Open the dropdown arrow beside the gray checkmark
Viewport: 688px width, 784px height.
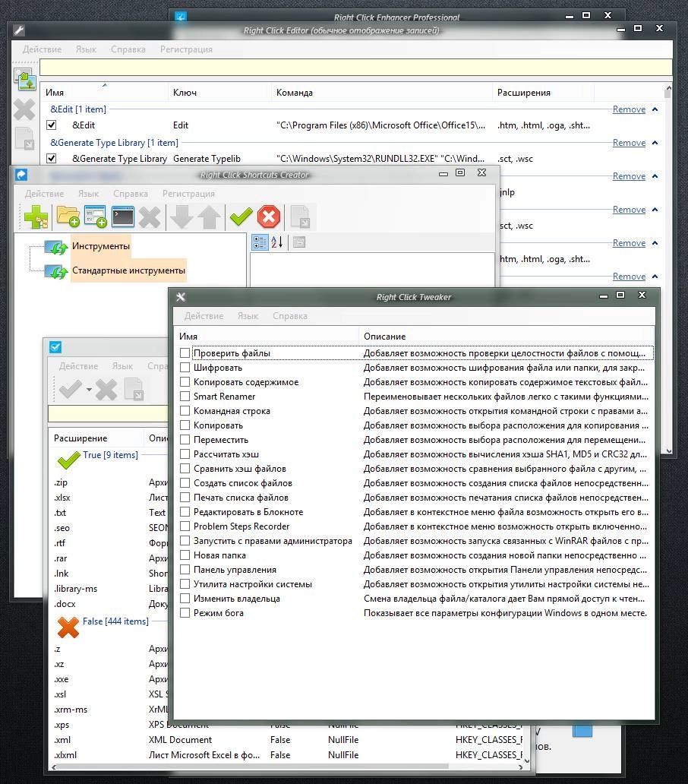coord(89,390)
